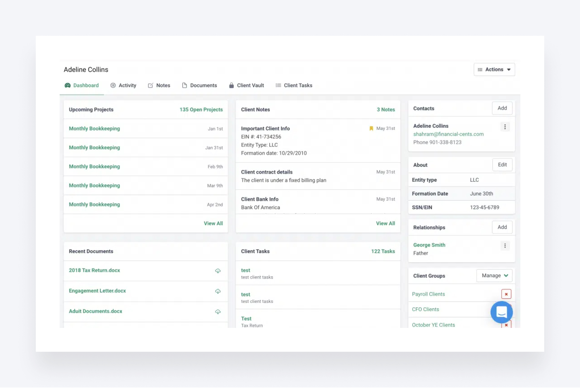Download Aduit Documents.docx via cloud icon
Image resolution: width=580 pixels, height=392 pixels.
(218, 312)
